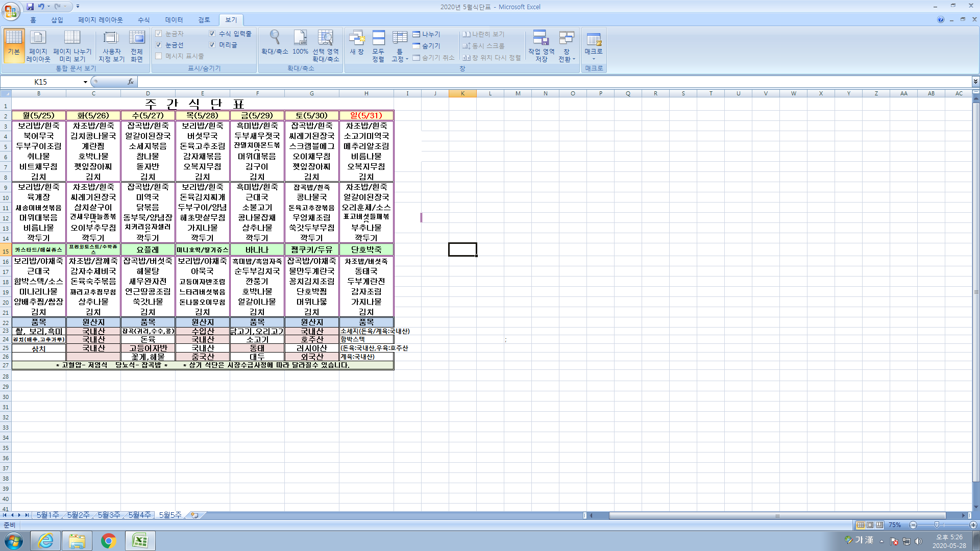This screenshot has height=551, width=980.
Task: Open Chrome from the taskbar
Action: 108,540
